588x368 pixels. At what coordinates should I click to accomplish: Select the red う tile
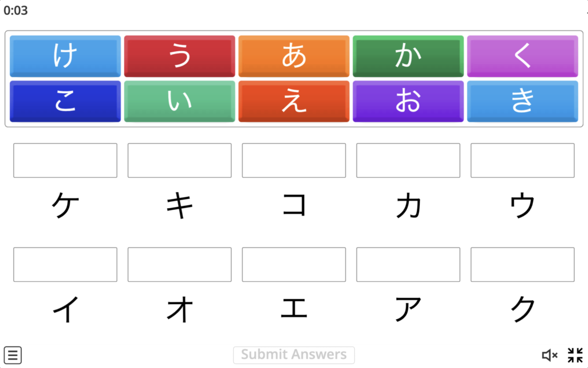tap(180, 56)
